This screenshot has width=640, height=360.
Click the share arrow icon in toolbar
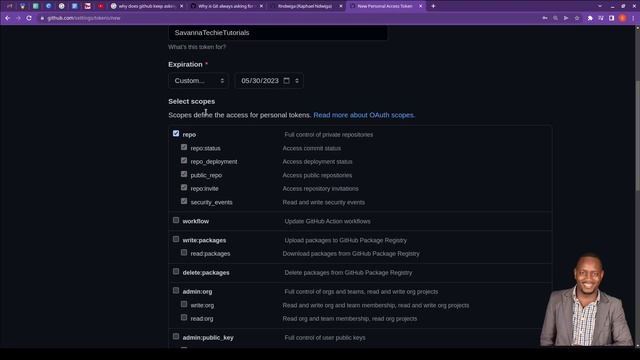click(566, 18)
